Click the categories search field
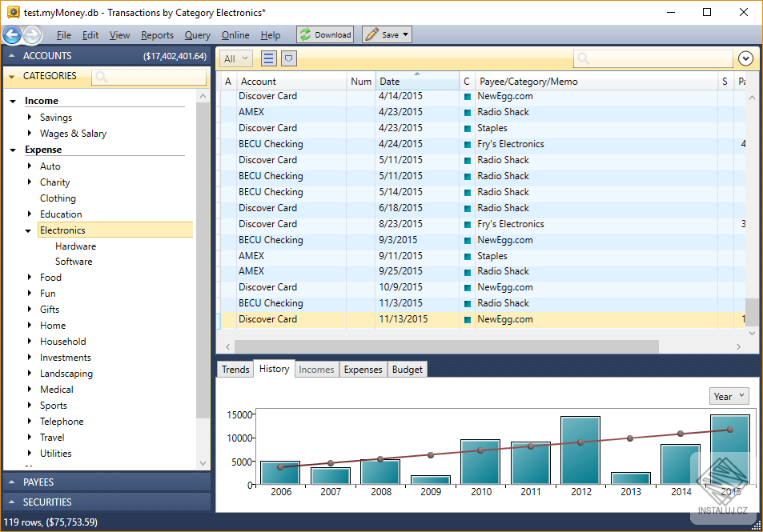 (148, 77)
